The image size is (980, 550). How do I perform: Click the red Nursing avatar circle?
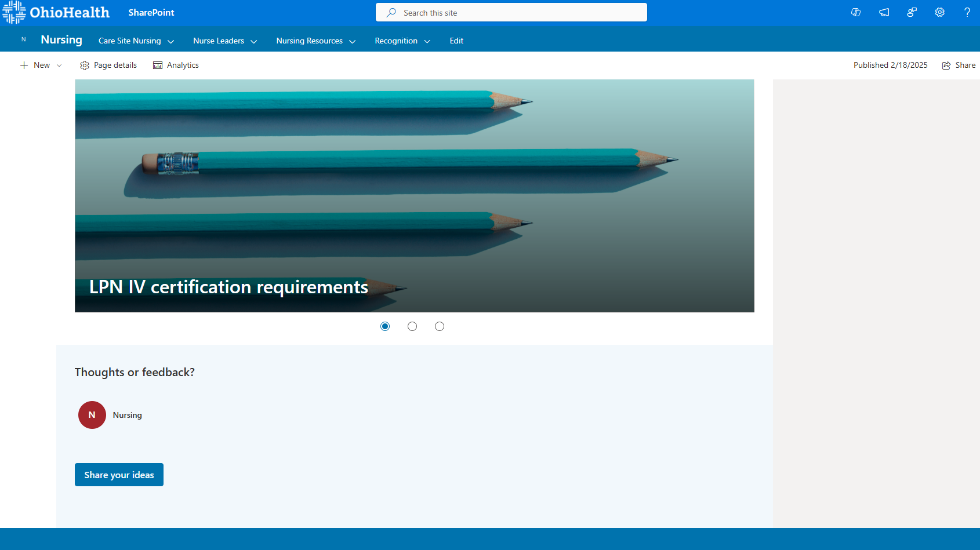click(x=92, y=415)
